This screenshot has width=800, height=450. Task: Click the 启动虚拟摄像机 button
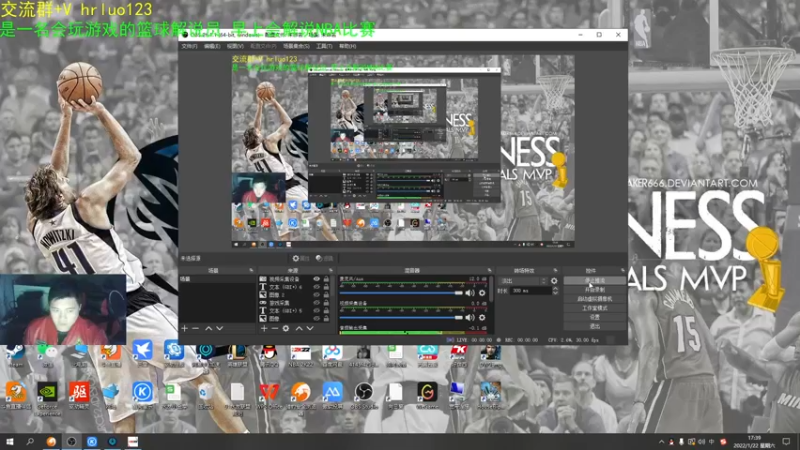(594, 299)
